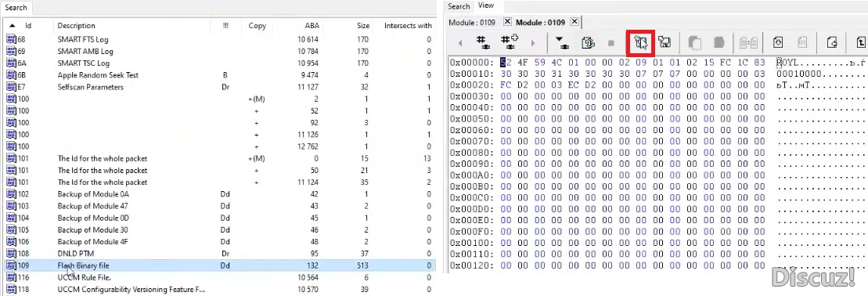Click the page with rotate arrow icon
Viewport: 868px width, 296px height.
(x=831, y=43)
